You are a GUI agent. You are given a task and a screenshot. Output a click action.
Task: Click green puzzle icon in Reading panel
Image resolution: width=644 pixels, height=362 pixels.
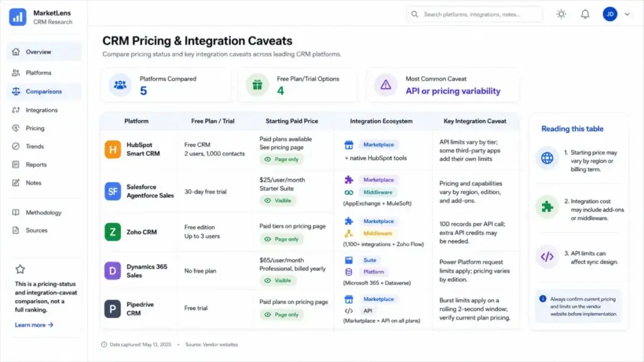[x=547, y=207]
